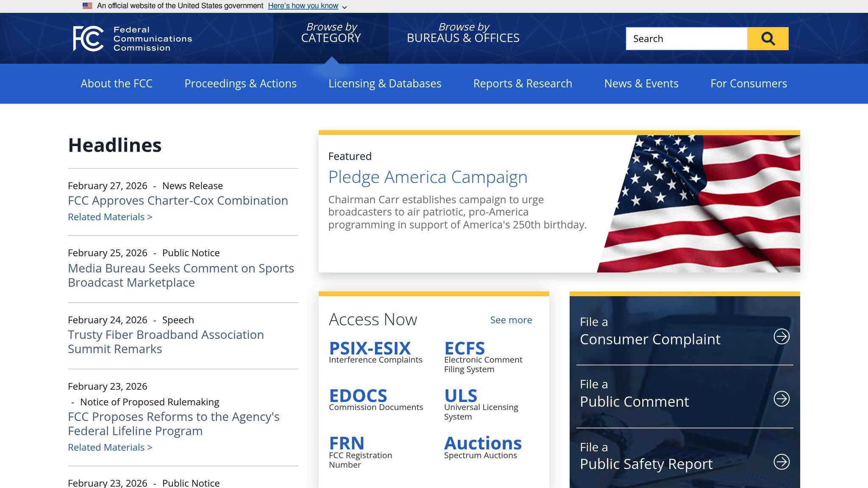Viewport: 868px width, 488px height.
Task: Click See more in Access Now panel
Action: click(511, 320)
